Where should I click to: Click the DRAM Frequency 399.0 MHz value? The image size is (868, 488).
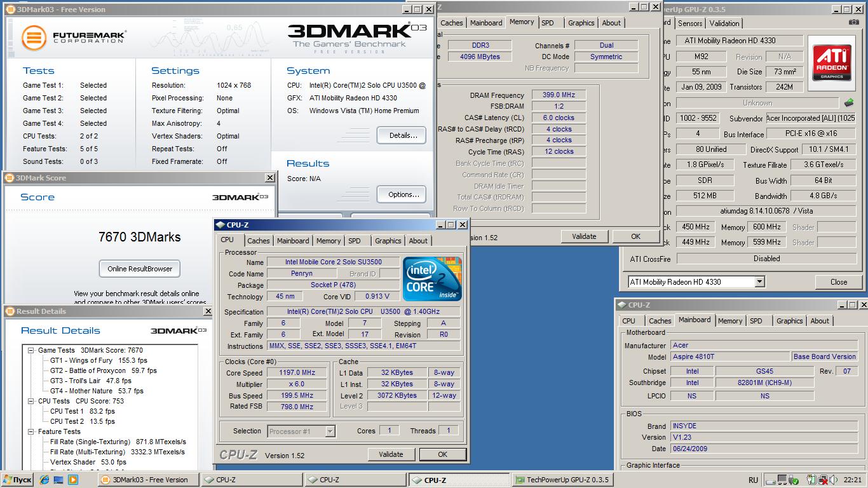[x=559, y=95]
